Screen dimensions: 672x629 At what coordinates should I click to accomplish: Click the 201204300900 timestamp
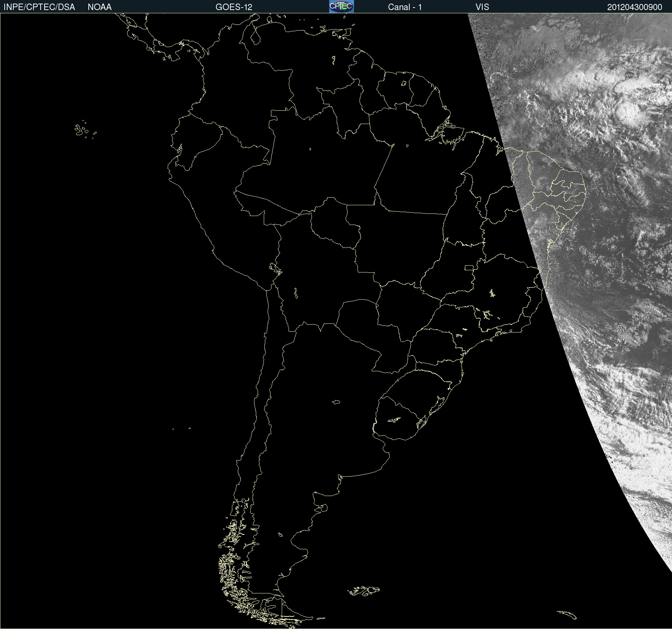(x=635, y=7)
